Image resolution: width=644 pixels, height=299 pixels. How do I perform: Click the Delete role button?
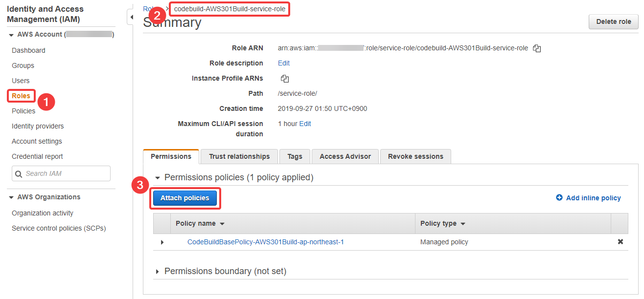pyautogui.click(x=614, y=21)
